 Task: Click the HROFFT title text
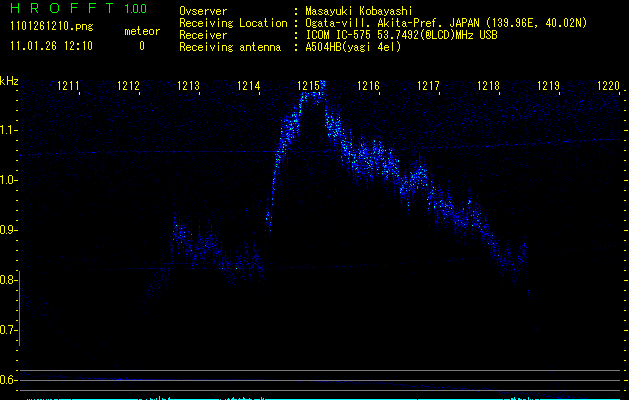[60, 9]
